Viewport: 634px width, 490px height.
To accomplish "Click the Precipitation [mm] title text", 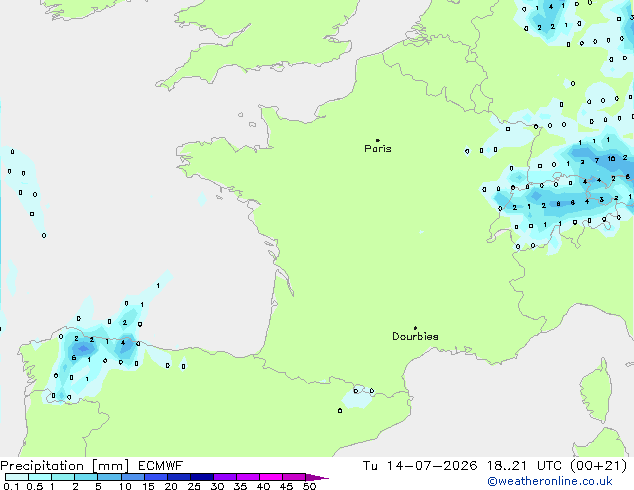I will [x=65, y=466].
